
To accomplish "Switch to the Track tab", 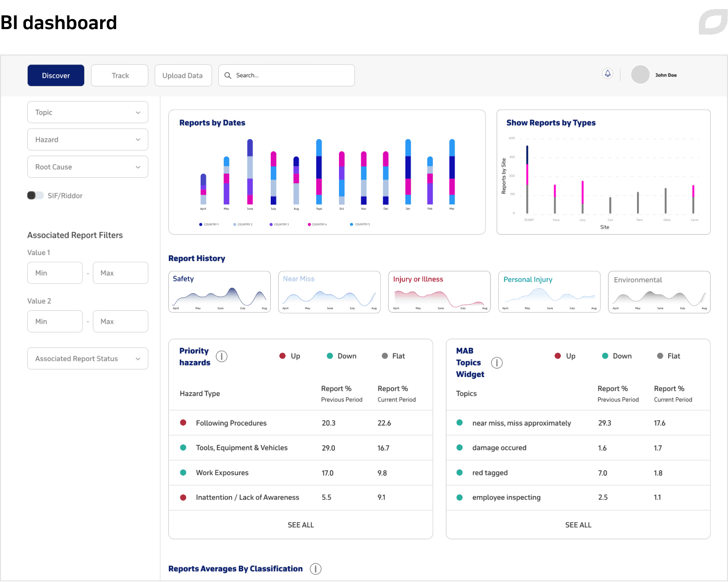I will point(120,75).
